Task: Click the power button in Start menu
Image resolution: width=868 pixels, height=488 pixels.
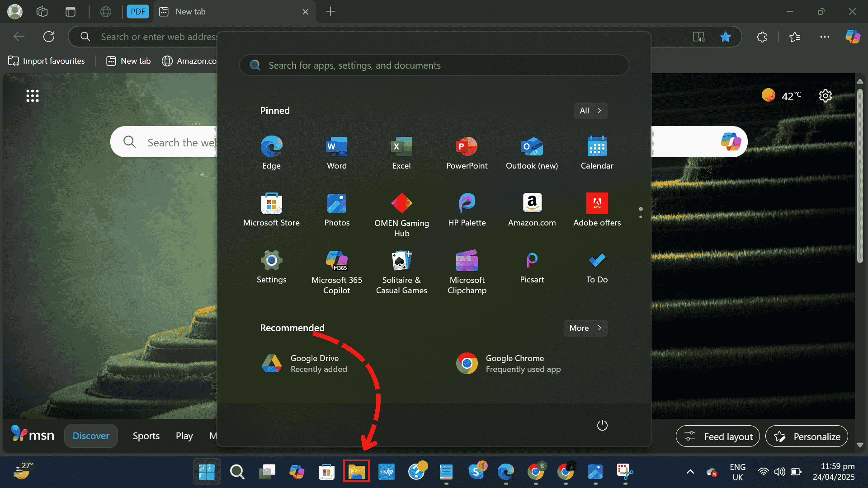Action: 602,425
